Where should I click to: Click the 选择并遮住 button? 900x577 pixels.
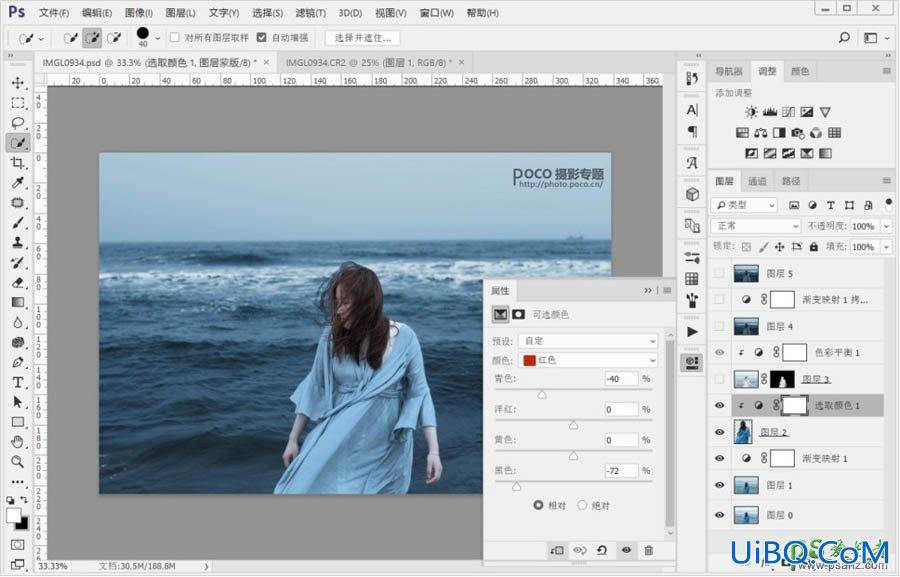[363, 38]
